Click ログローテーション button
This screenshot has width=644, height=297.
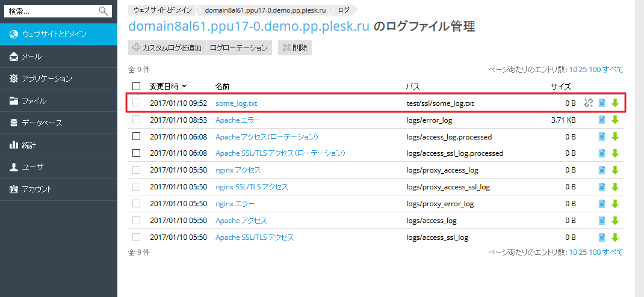pos(239,47)
